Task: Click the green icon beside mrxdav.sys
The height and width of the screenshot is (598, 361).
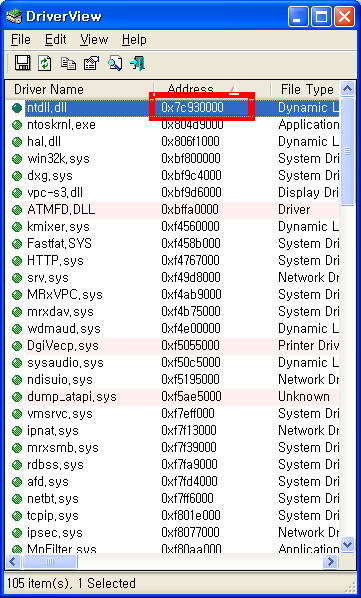Action: (x=17, y=312)
